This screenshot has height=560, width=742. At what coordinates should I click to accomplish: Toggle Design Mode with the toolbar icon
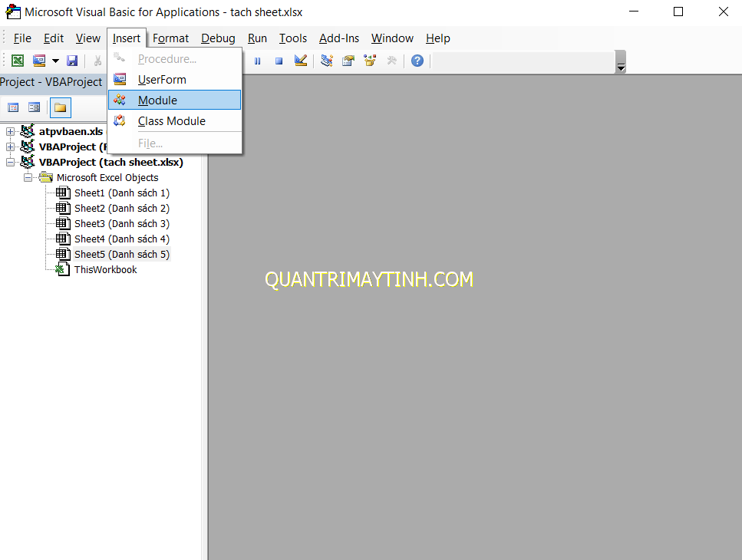(x=301, y=61)
